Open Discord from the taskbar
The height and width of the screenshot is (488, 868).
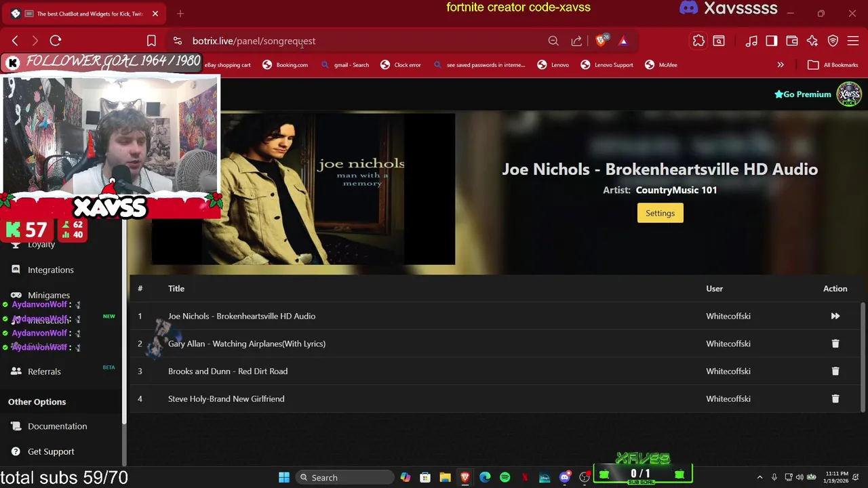pos(564,477)
